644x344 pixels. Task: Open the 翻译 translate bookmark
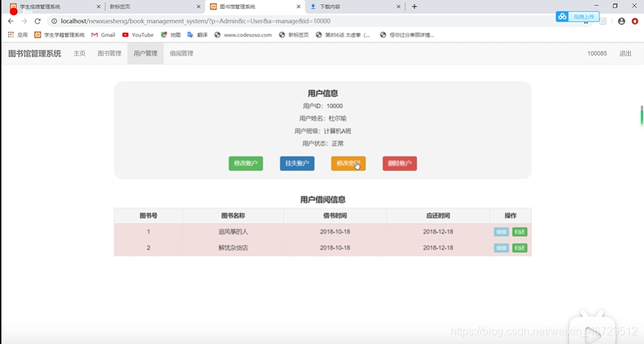[x=197, y=35]
